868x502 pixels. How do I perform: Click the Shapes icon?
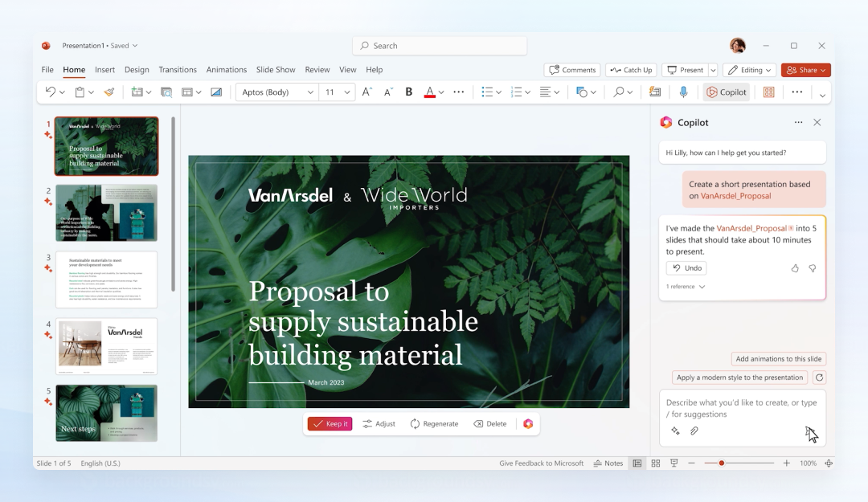point(581,92)
